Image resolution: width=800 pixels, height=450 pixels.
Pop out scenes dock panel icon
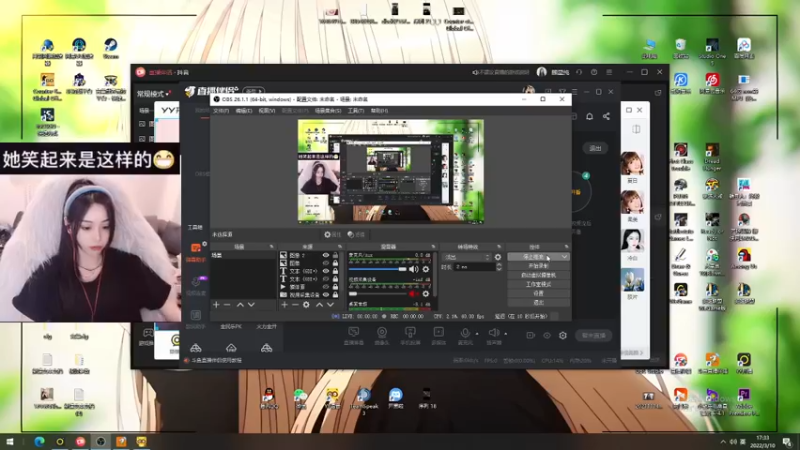[x=271, y=246]
